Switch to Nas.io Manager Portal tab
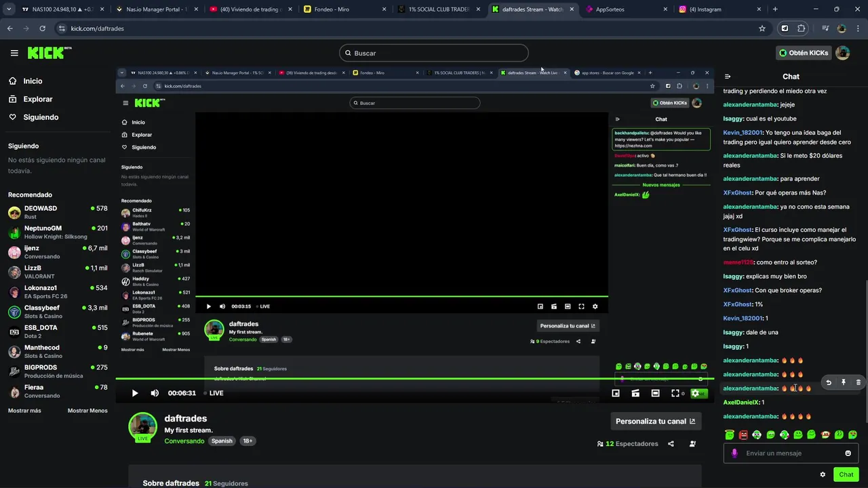 [155, 9]
